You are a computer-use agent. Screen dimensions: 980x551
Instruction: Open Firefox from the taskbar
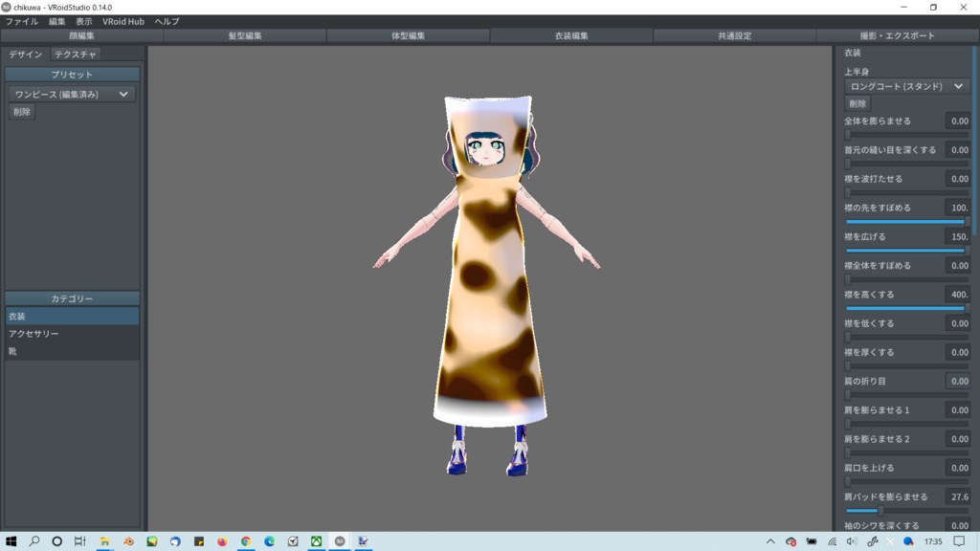222,541
